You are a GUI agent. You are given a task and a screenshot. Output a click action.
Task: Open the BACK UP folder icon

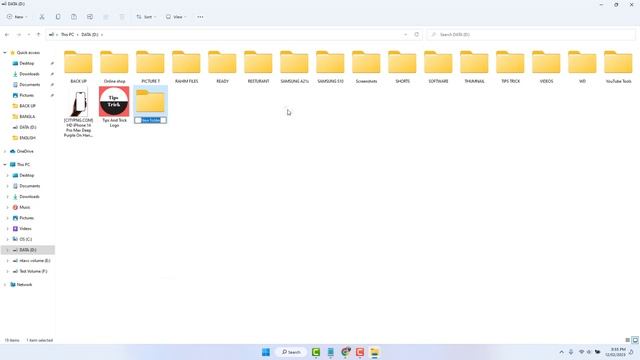coord(78,62)
